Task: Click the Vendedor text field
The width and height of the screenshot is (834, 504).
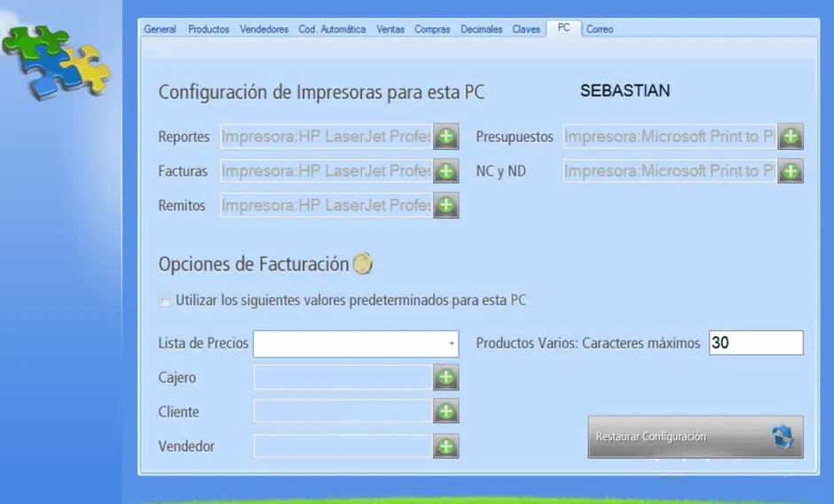Action: tap(343, 446)
